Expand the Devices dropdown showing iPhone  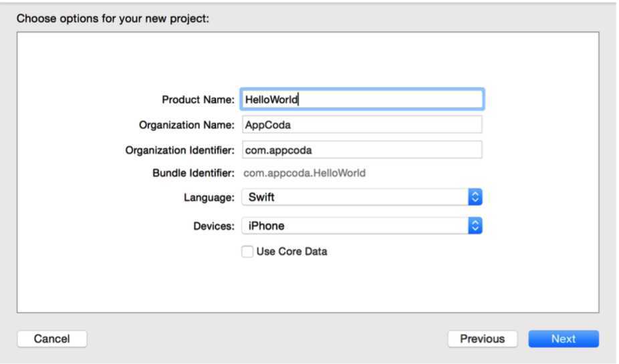[354, 226]
